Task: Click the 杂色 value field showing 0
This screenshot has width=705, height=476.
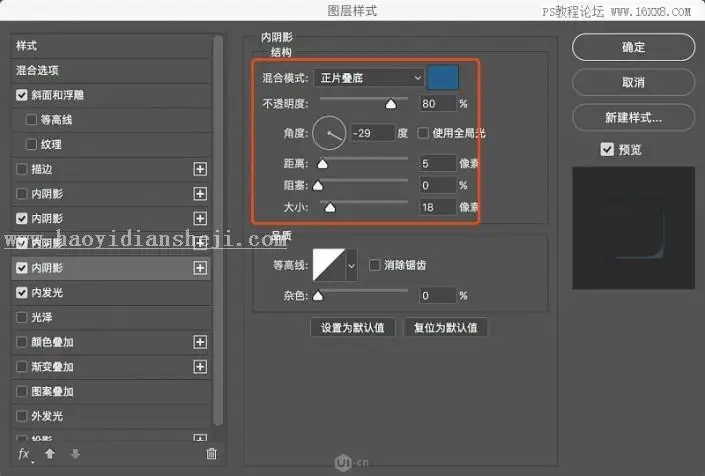Action: [437, 296]
